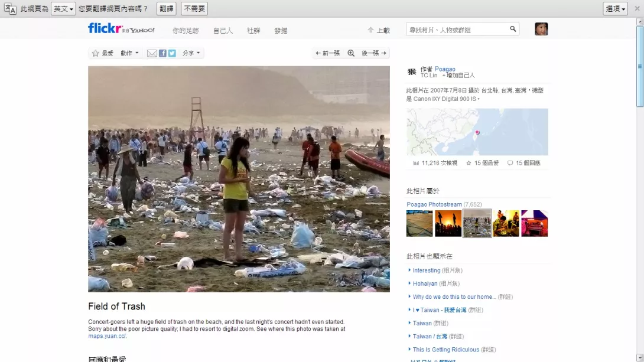This screenshot has height=362, width=644.
Task: Expand the Interesting set arrow
Action: (x=409, y=270)
